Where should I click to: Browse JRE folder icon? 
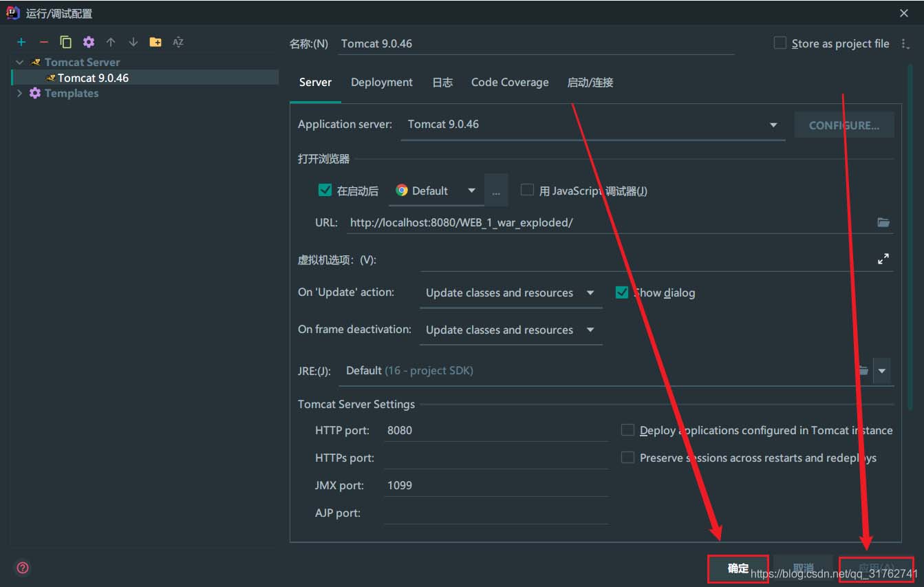click(863, 371)
